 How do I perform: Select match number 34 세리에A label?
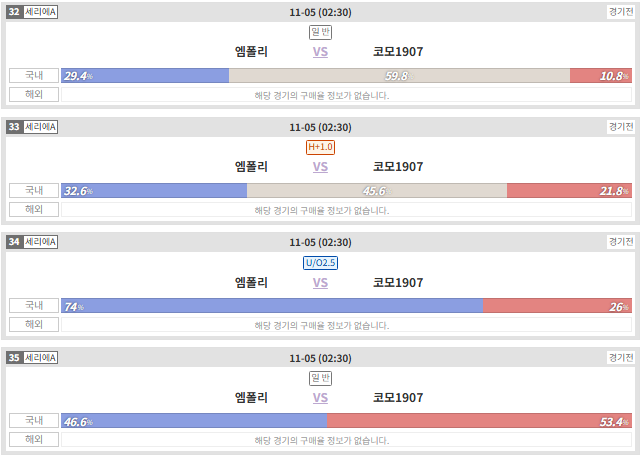click(32, 242)
